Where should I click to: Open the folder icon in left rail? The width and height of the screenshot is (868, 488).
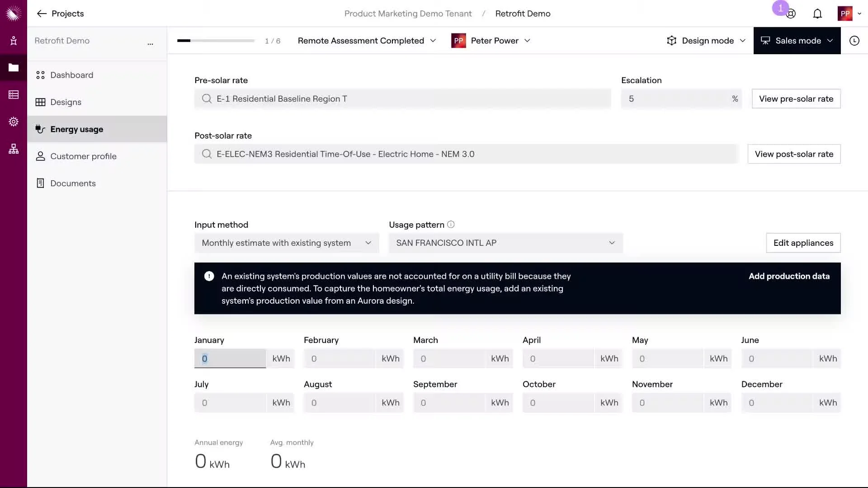tap(14, 68)
